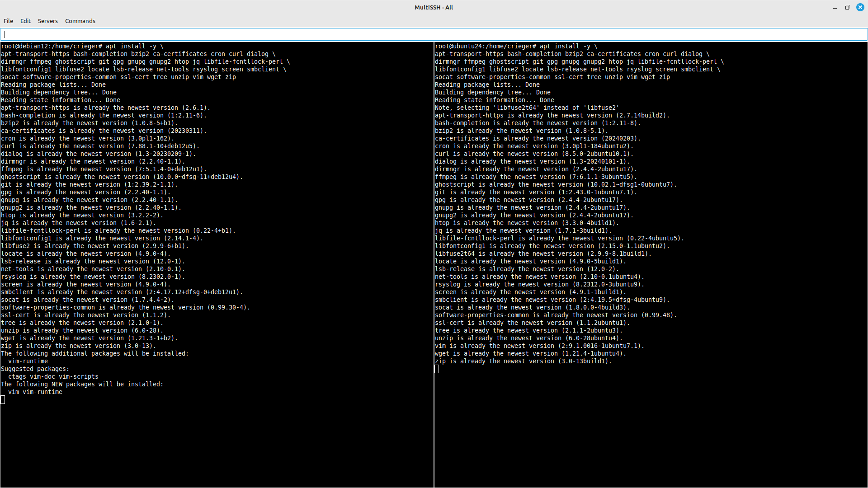868x488 pixels.
Task: Click libfuse2t64 2.9.9-8.1build1 line
Action: pos(543,253)
